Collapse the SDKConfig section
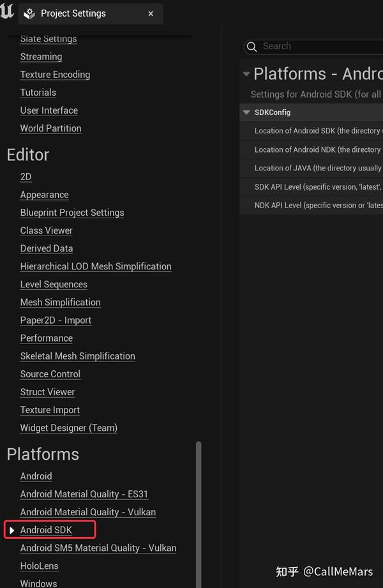Image resolution: width=383 pixels, height=588 pixels. click(246, 112)
